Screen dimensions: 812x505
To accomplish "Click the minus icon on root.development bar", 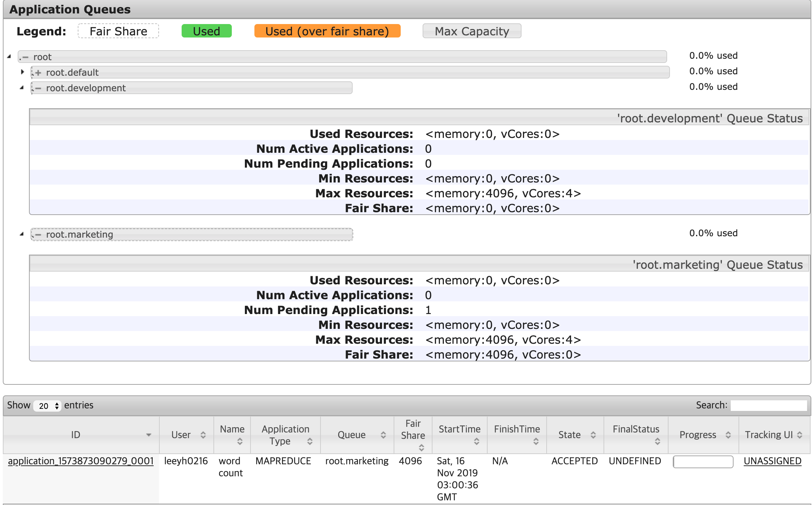I will pos(38,88).
